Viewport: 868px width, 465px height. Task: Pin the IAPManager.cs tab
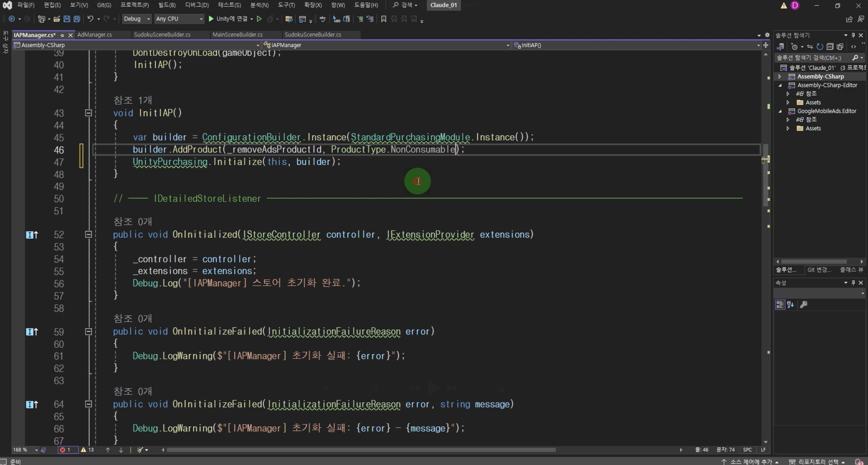(62, 35)
